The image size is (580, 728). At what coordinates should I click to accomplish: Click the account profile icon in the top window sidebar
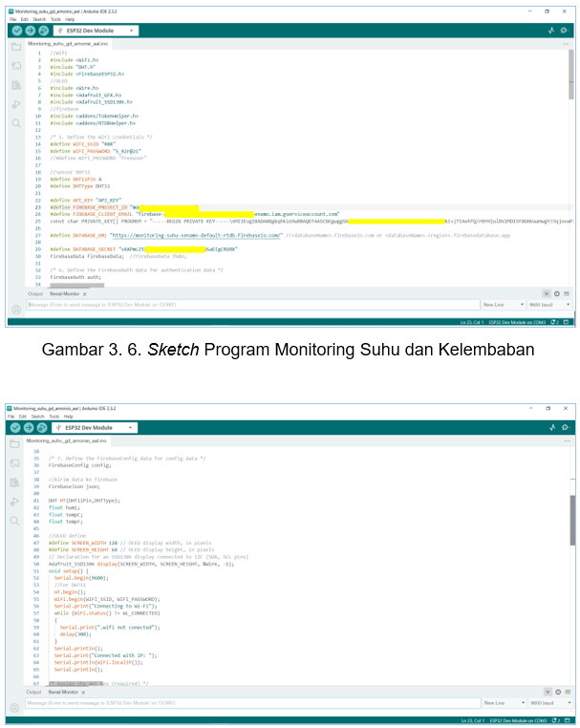pos(16,310)
